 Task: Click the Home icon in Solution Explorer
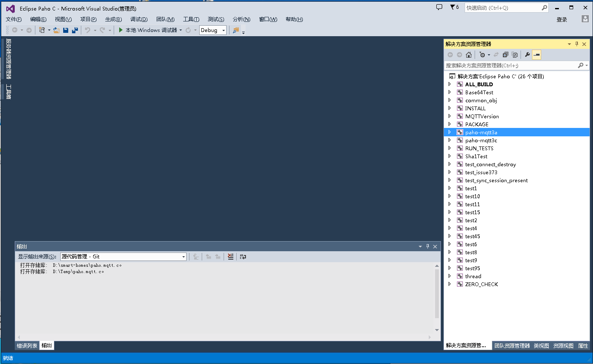(469, 55)
